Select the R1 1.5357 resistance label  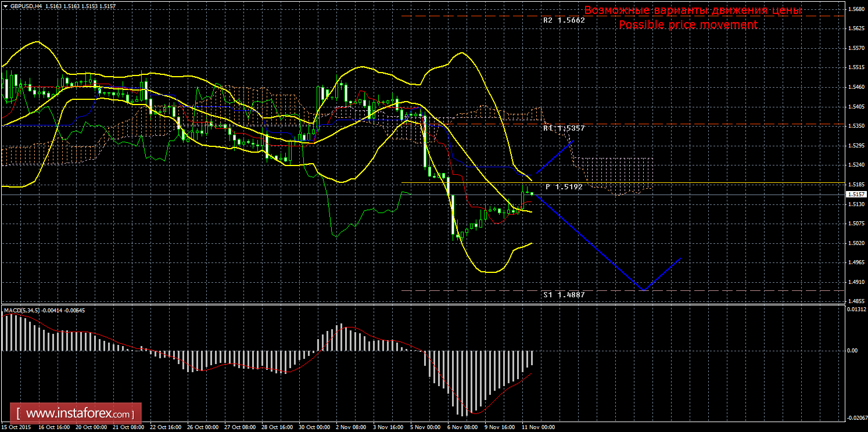(564, 128)
